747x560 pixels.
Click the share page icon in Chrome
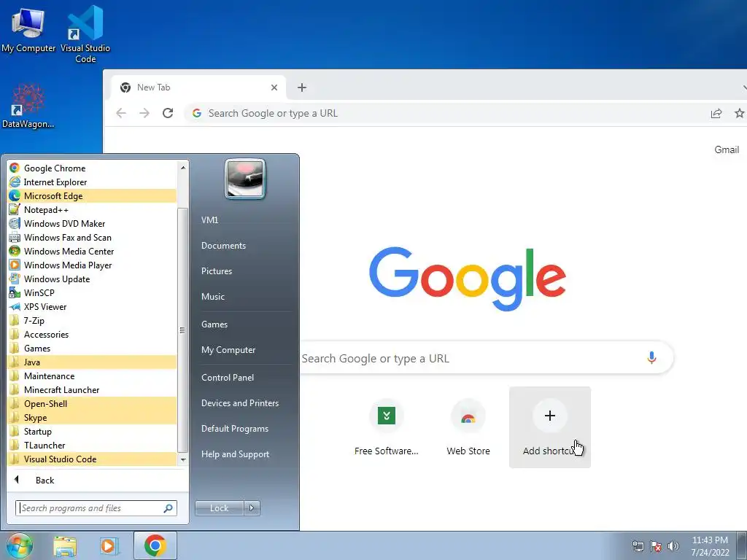pyautogui.click(x=716, y=113)
